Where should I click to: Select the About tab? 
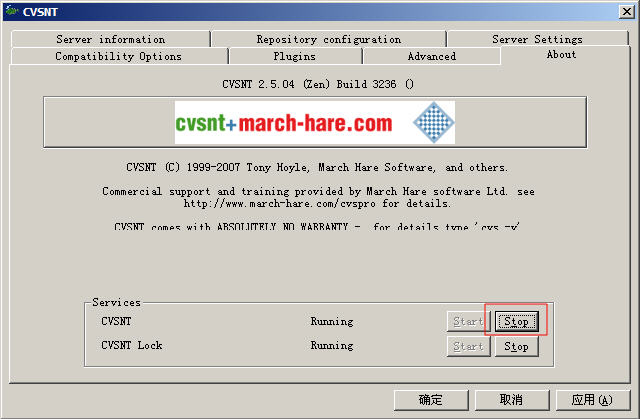coord(561,55)
